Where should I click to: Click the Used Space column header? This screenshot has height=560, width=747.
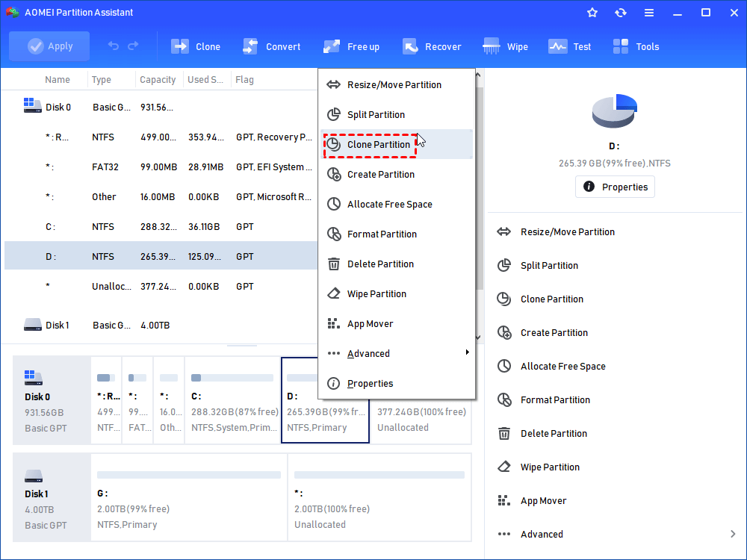205,80
